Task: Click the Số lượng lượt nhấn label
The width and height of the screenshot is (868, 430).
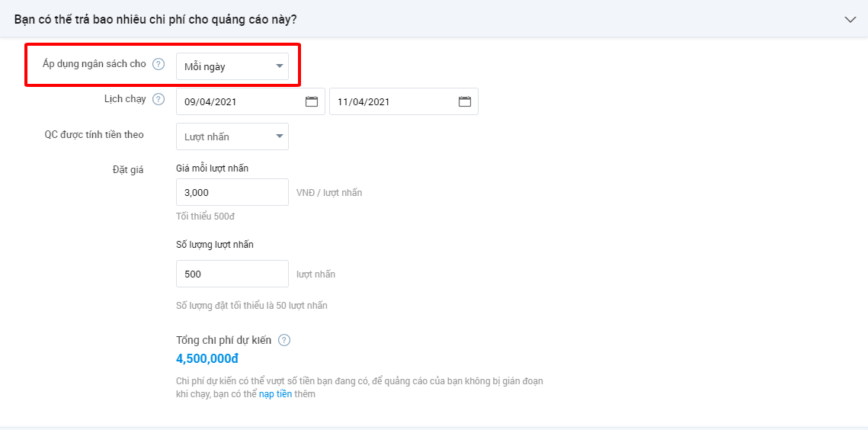Action: coord(215,245)
